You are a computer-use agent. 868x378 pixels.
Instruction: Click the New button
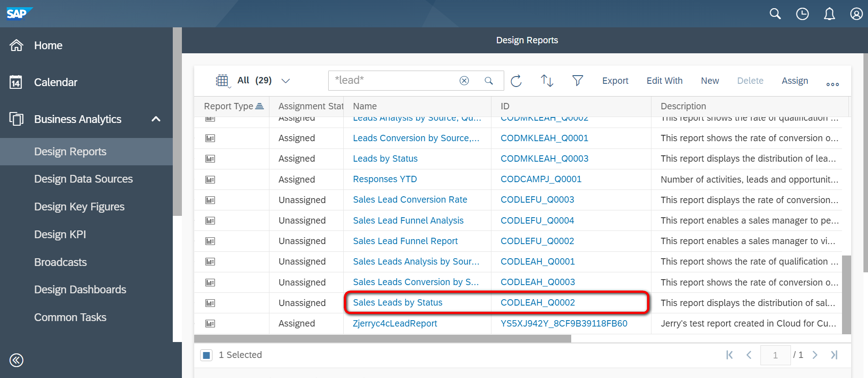point(710,81)
